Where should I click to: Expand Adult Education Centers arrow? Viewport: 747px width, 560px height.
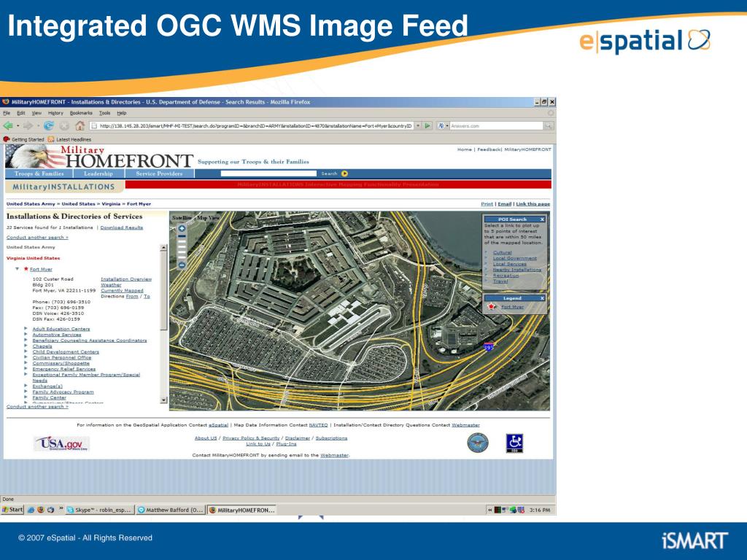(26, 329)
